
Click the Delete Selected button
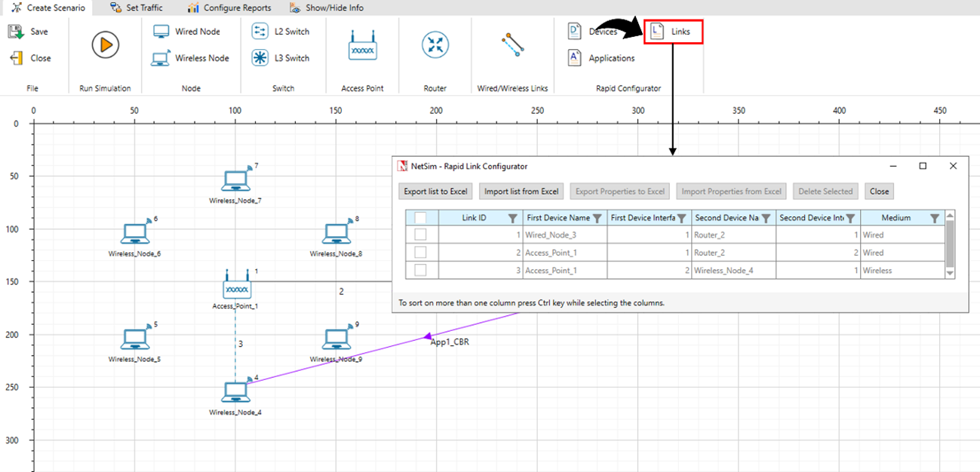coord(826,192)
